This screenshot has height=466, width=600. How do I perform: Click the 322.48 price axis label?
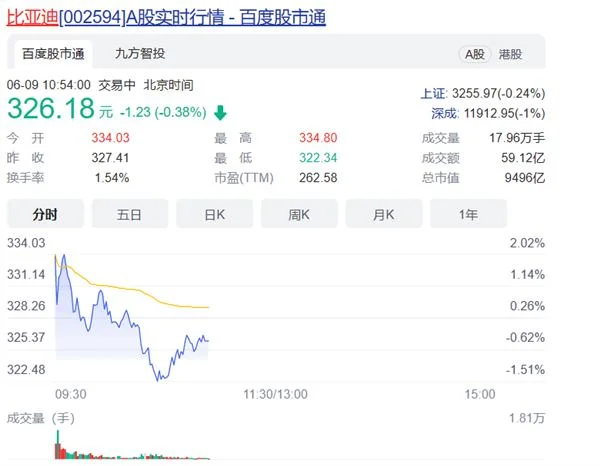[26, 370]
